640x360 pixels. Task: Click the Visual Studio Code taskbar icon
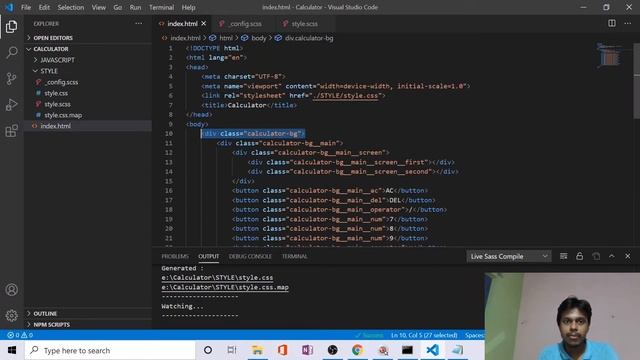click(433, 350)
